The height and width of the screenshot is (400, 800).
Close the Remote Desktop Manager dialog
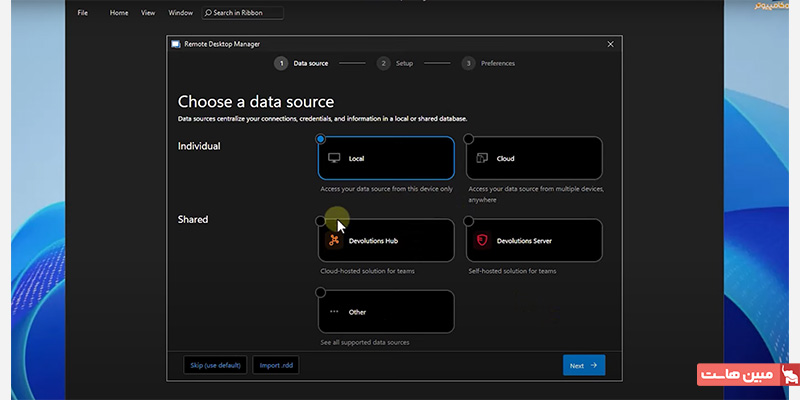[x=610, y=44]
